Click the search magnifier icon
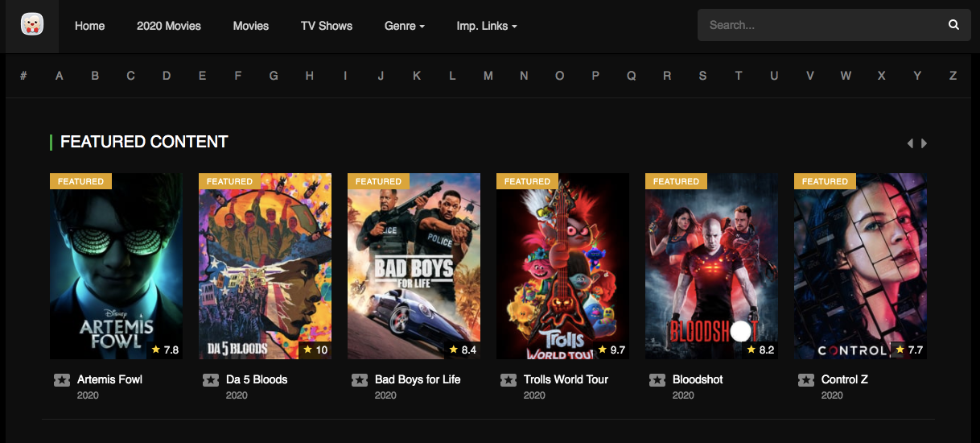This screenshot has width=980, height=443. click(953, 25)
